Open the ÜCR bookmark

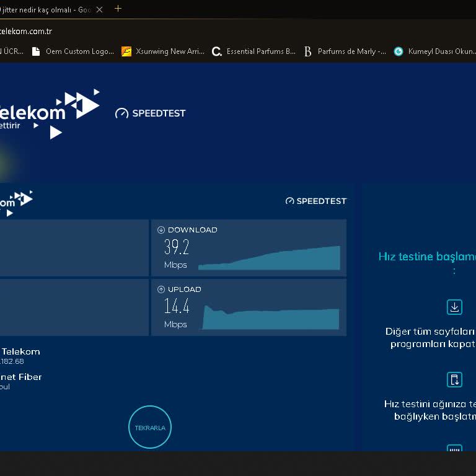(x=12, y=51)
